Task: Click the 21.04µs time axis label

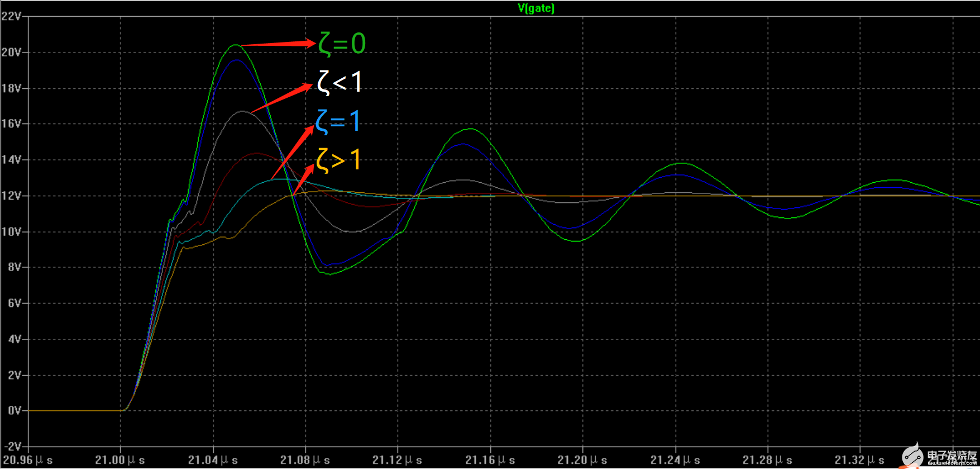Action: pyautogui.click(x=213, y=460)
